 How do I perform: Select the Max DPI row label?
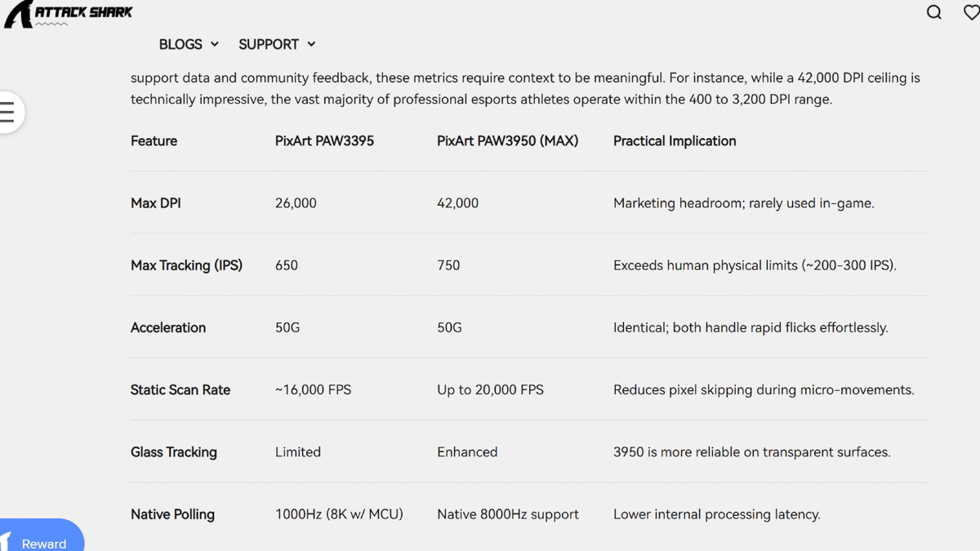pos(155,202)
